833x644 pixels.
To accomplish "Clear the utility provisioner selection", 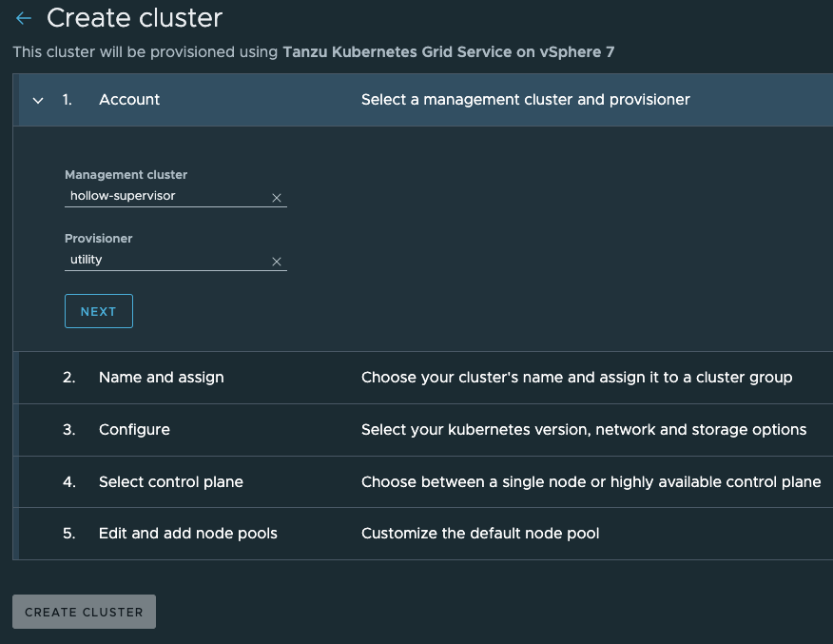I will coord(277,262).
